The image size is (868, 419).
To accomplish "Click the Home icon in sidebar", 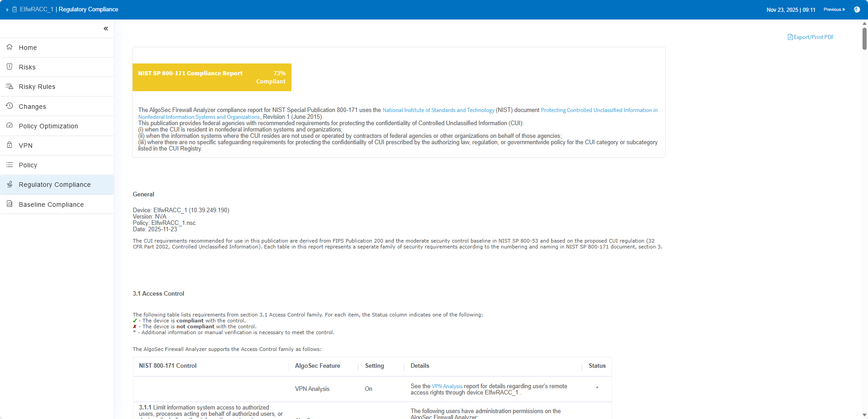I will [x=10, y=47].
